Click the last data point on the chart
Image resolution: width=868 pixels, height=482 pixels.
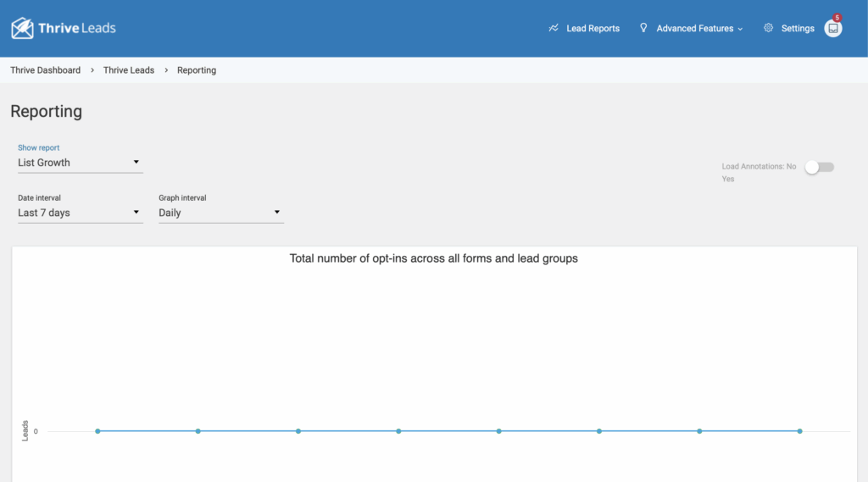tap(799, 431)
